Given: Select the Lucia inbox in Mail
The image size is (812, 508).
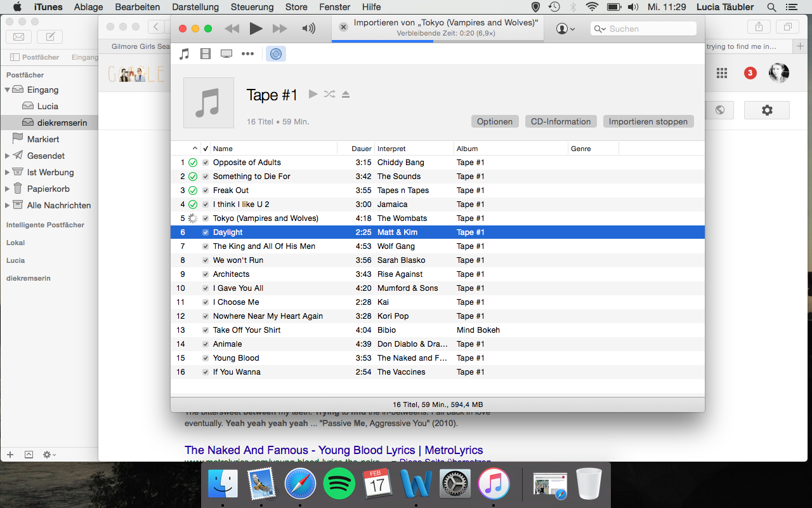Looking at the screenshot, I should (49, 106).
